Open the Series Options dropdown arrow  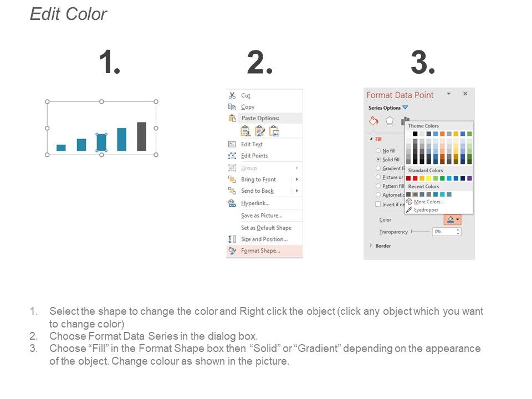[405, 108]
